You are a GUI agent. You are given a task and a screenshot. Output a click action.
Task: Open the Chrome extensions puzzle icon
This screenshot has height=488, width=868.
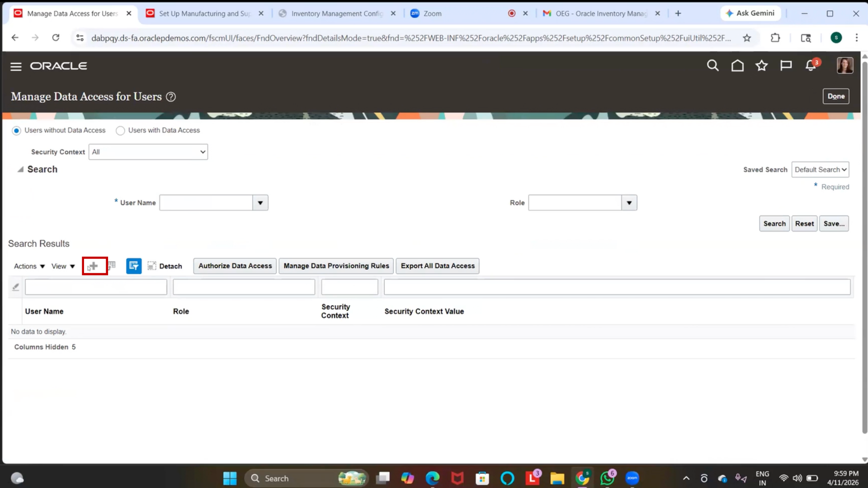pyautogui.click(x=776, y=38)
